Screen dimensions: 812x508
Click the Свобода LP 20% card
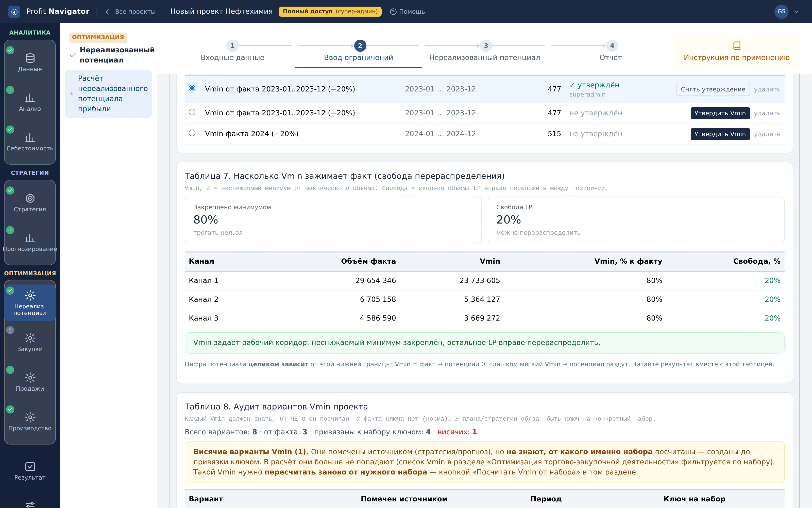[636, 220]
